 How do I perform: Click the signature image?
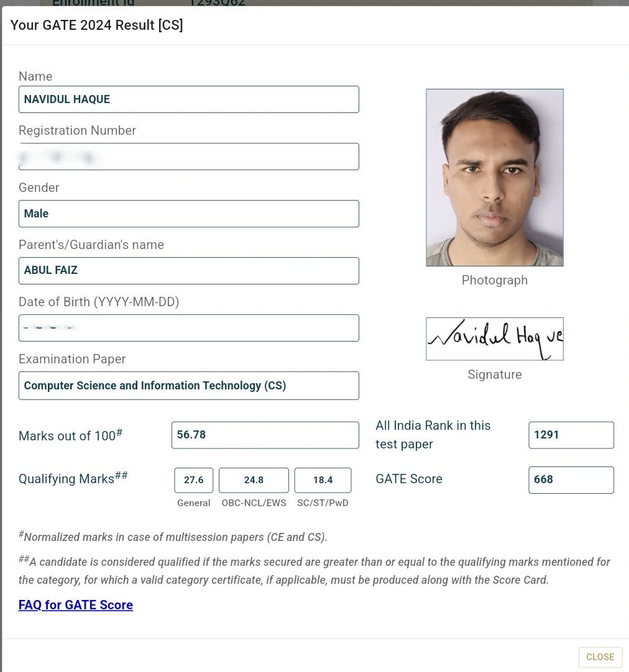click(495, 338)
